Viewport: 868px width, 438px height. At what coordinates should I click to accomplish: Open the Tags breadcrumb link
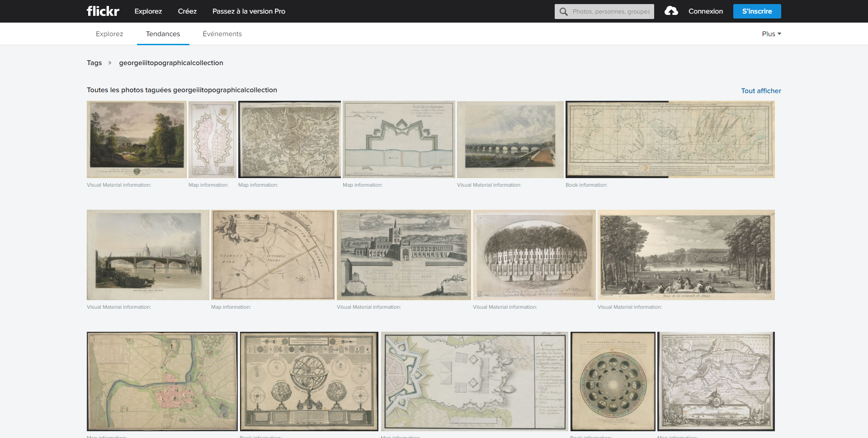point(94,63)
